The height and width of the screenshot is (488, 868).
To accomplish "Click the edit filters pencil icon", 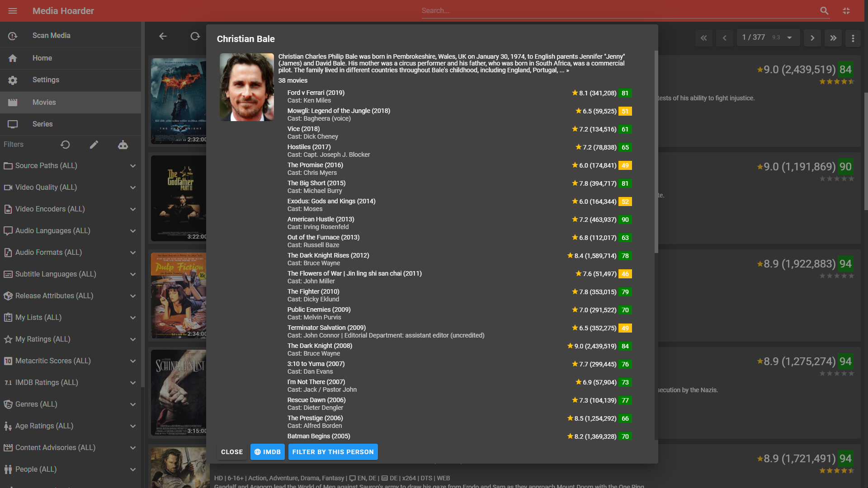I will (x=94, y=145).
